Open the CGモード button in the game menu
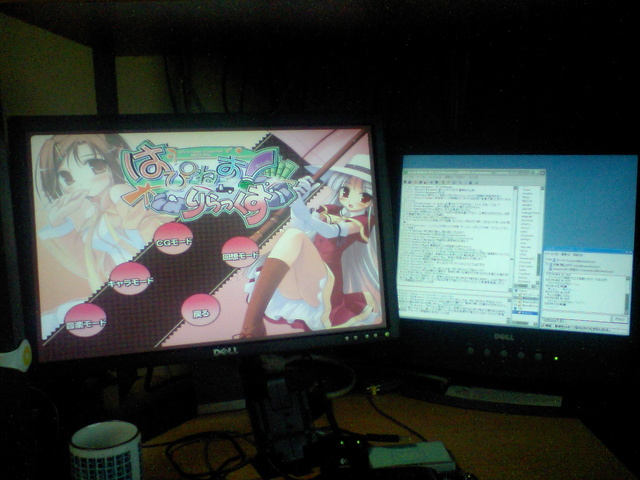Viewport: 640px width, 480px height. pyautogui.click(x=173, y=239)
